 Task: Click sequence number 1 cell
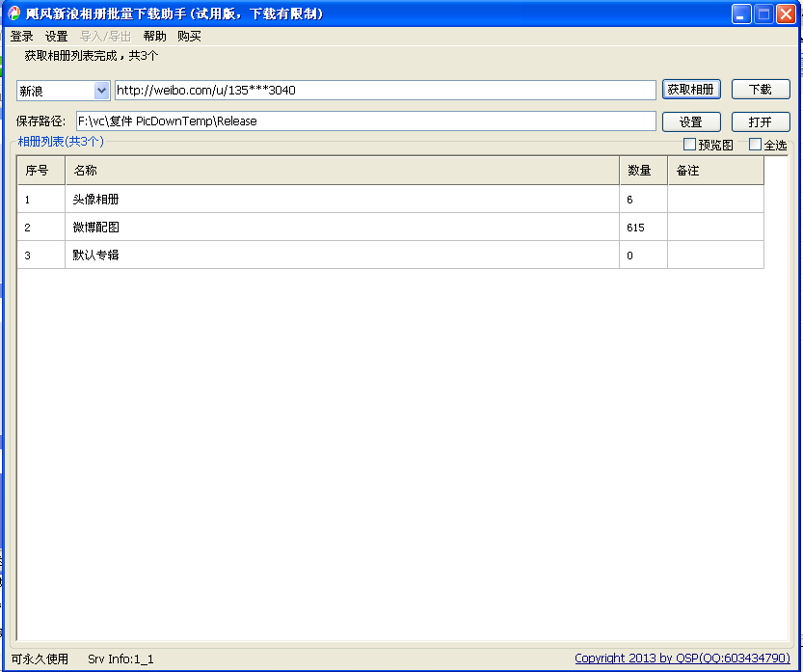pyautogui.click(x=41, y=200)
